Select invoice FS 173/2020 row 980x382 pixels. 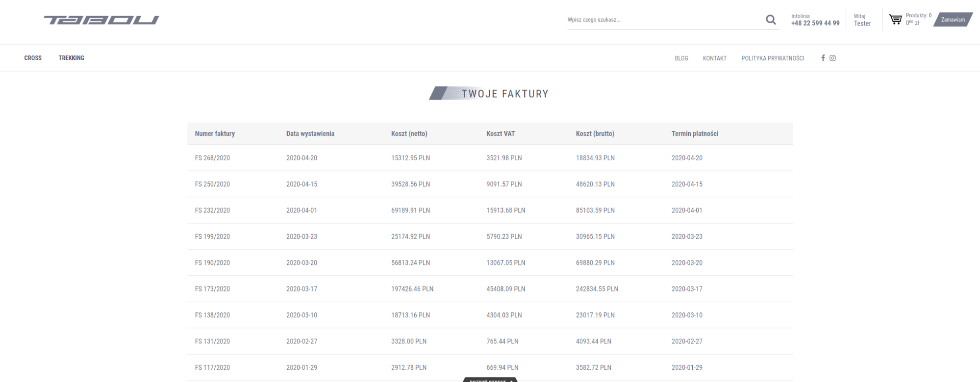click(x=212, y=289)
